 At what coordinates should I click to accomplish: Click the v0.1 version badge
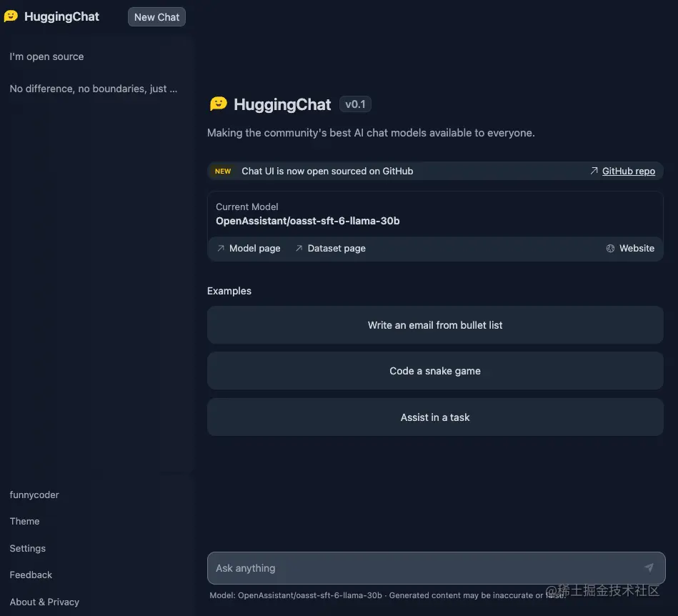coord(355,104)
